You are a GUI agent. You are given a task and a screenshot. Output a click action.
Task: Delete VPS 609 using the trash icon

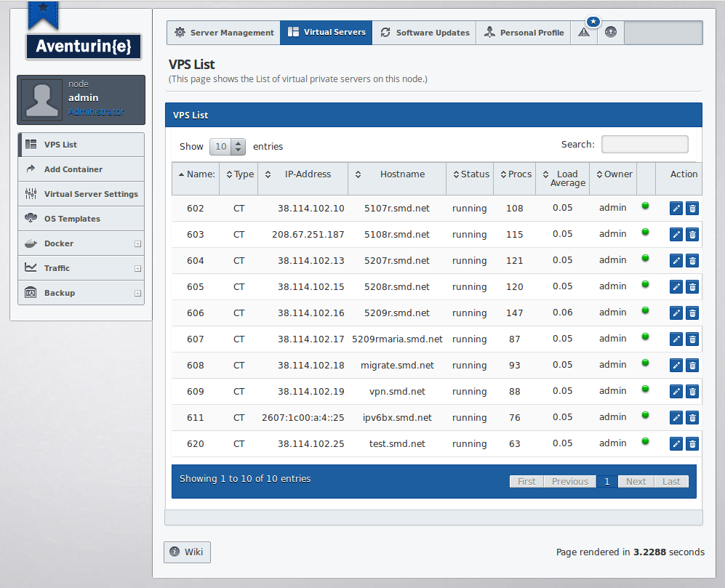692,392
